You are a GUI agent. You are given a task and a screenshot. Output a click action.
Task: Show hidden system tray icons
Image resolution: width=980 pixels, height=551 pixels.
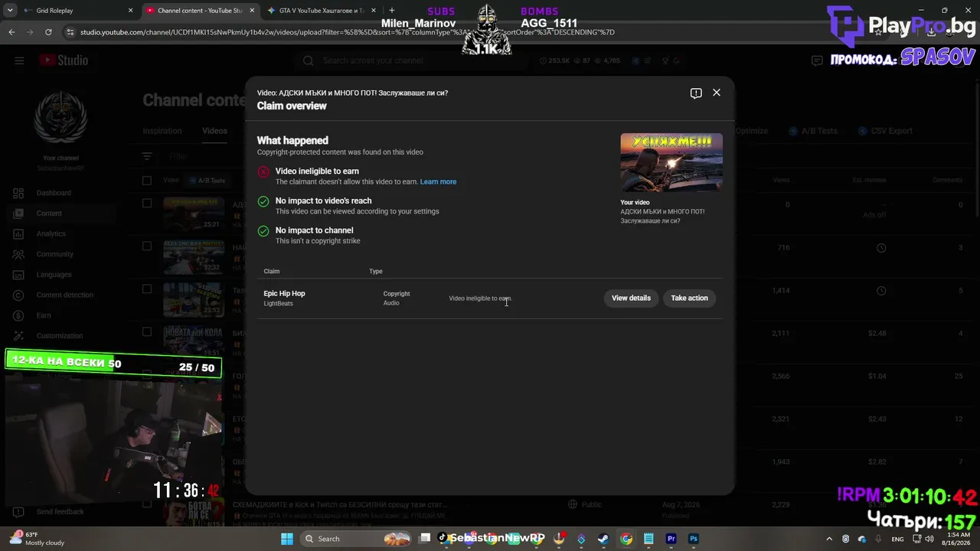click(829, 539)
